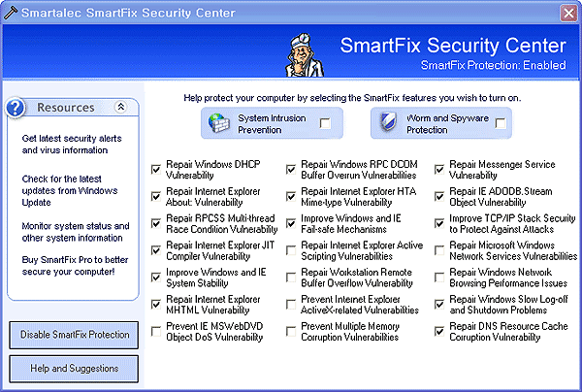This screenshot has width=582, height=392.
Task: Uncheck Repair Windows RPC DCOM Buffer Overrun
Action: (291, 169)
